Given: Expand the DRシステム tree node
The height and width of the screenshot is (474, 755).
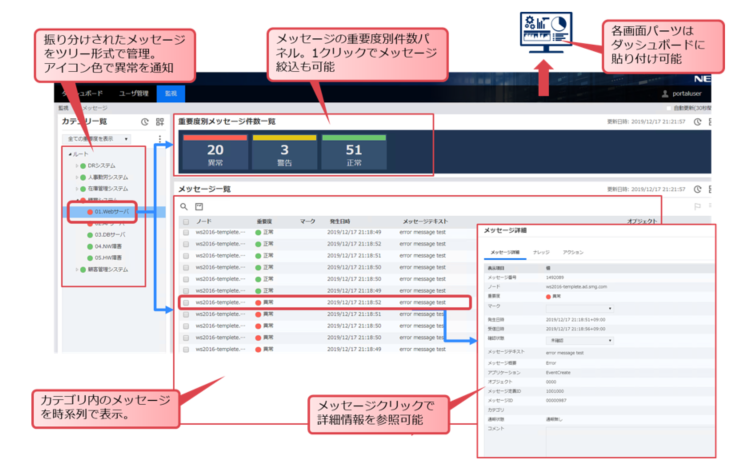Looking at the screenshot, I should pyautogui.click(x=76, y=164).
